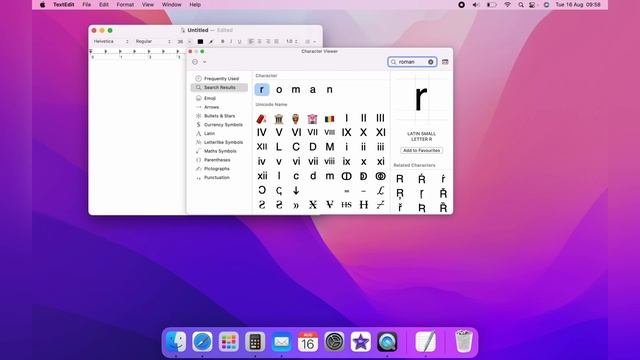
Task: Open the View menu
Action: point(148,4)
